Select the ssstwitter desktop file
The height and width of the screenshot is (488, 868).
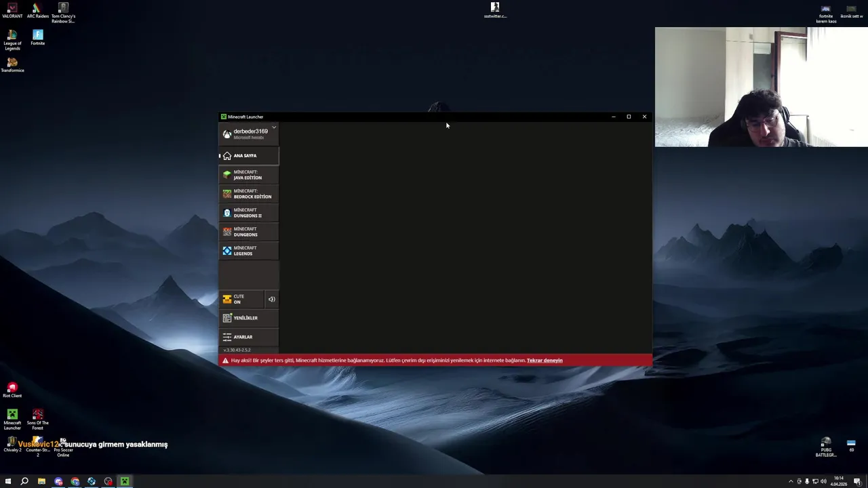point(495,10)
